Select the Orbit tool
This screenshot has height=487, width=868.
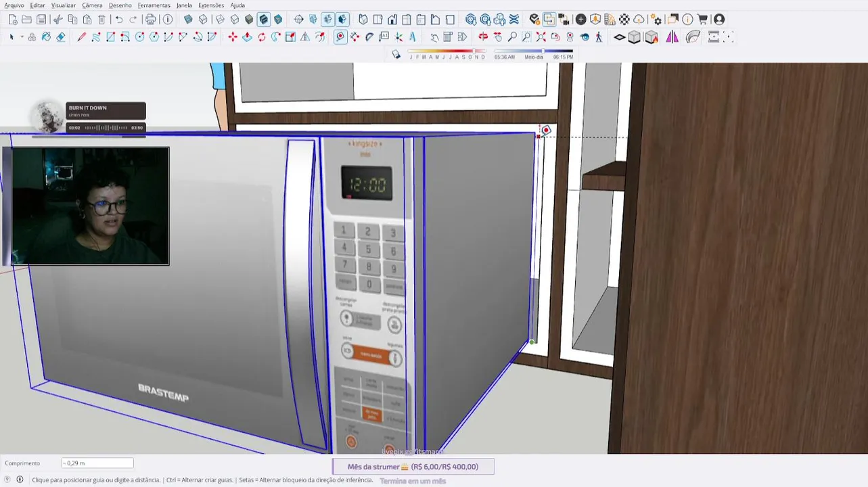483,37
